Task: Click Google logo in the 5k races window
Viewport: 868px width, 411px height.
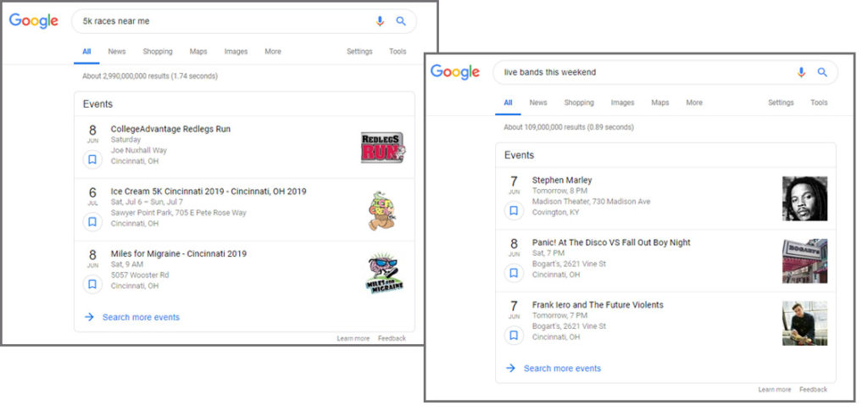Action: click(34, 21)
